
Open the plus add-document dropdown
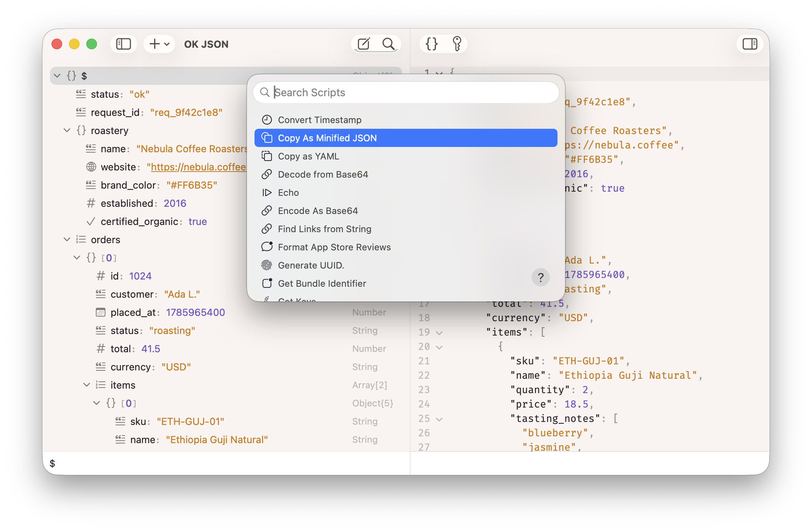click(x=159, y=44)
